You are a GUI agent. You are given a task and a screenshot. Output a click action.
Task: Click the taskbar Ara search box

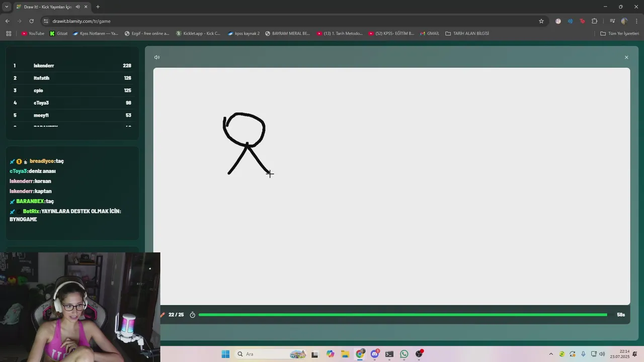coord(271,354)
